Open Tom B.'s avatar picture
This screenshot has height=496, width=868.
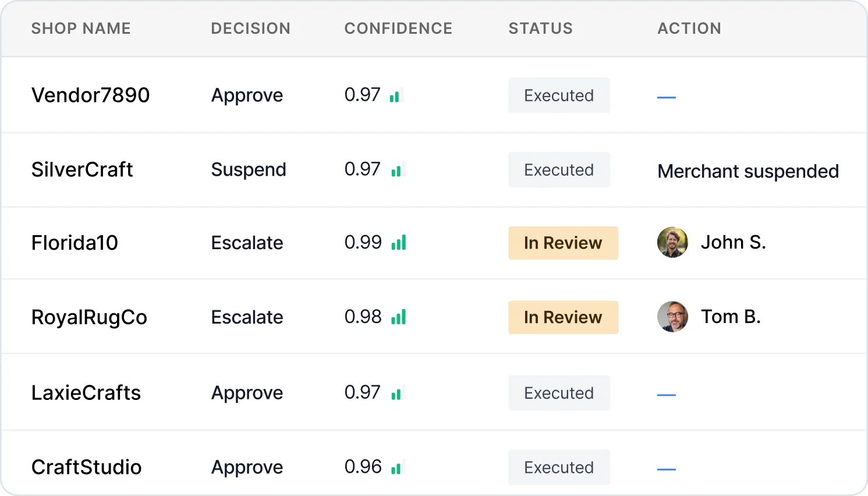point(672,317)
